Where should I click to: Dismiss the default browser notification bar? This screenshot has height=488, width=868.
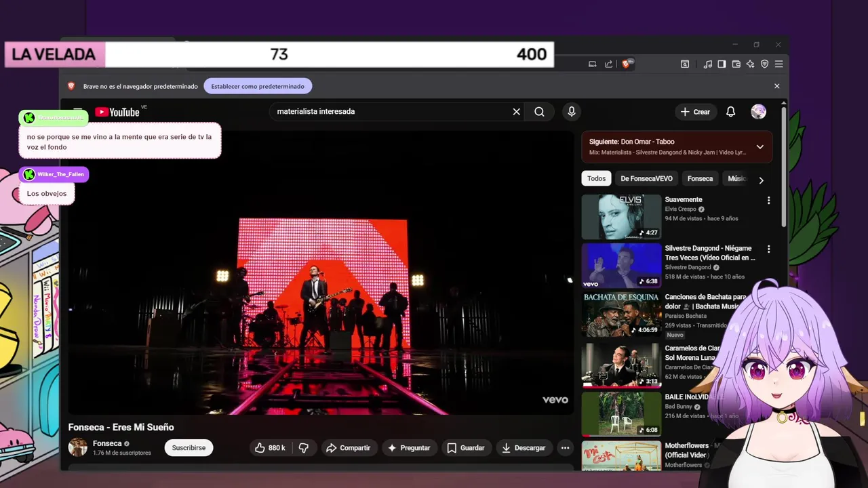[x=776, y=86]
